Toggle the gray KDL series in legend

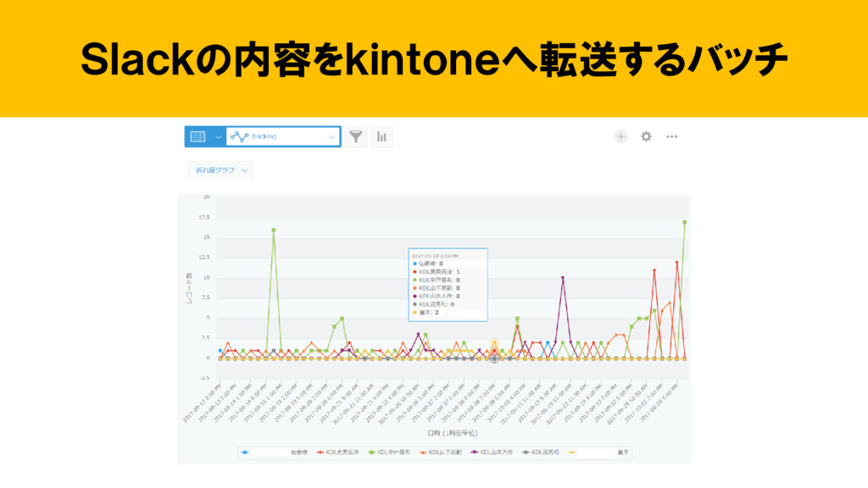(x=541, y=452)
